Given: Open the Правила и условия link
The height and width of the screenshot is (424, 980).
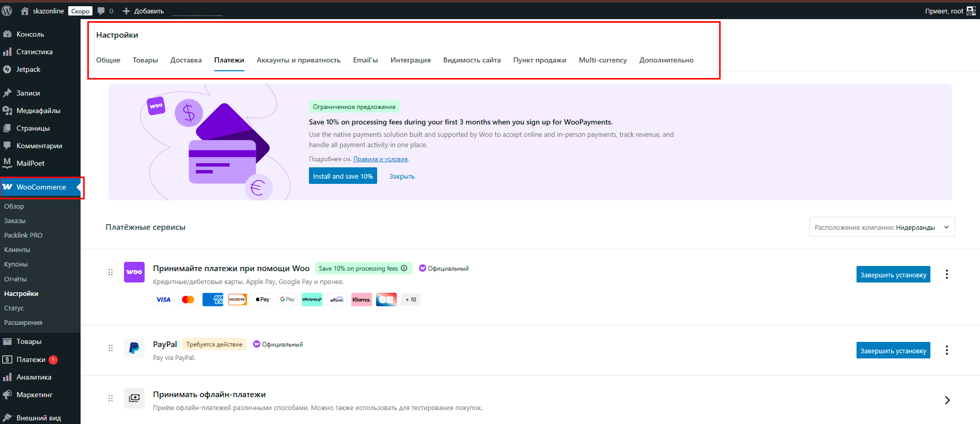Looking at the screenshot, I should (x=380, y=159).
